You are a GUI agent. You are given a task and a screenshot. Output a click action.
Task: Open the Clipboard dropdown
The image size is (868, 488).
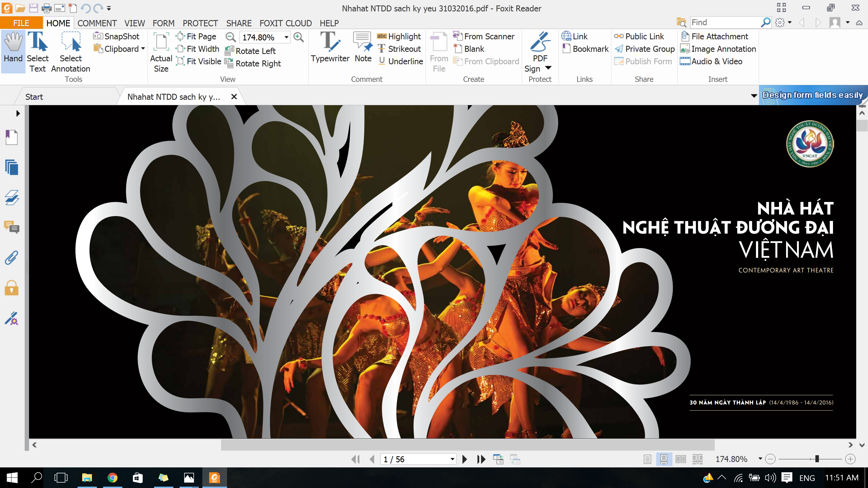point(143,49)
